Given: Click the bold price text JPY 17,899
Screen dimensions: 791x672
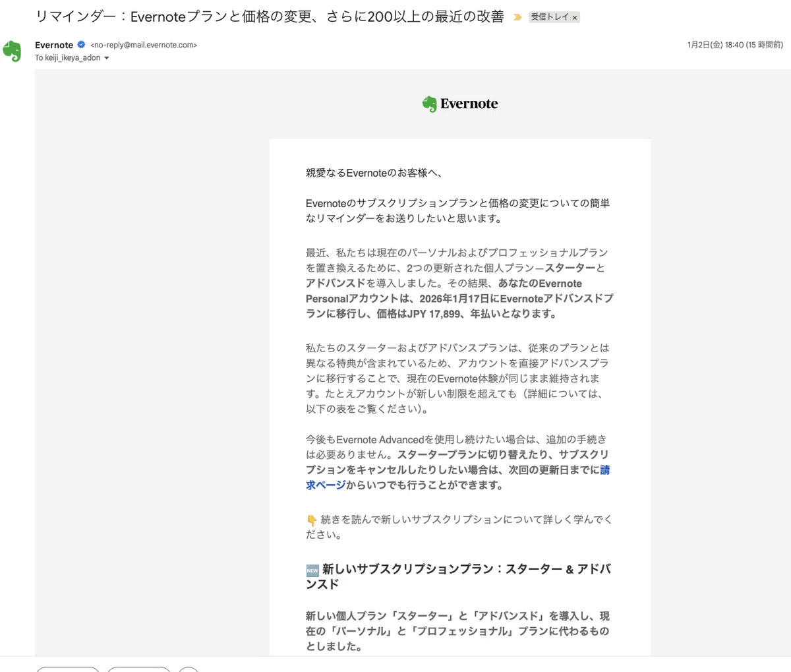Looking at the screenshot, I should (435, 314).
